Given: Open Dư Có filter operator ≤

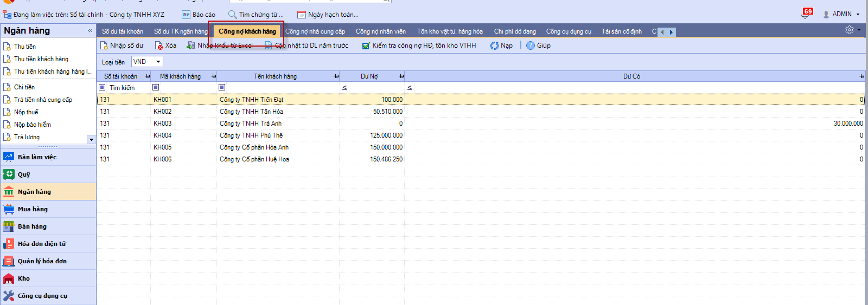Looking at the screenshot, I should (410, 88).
